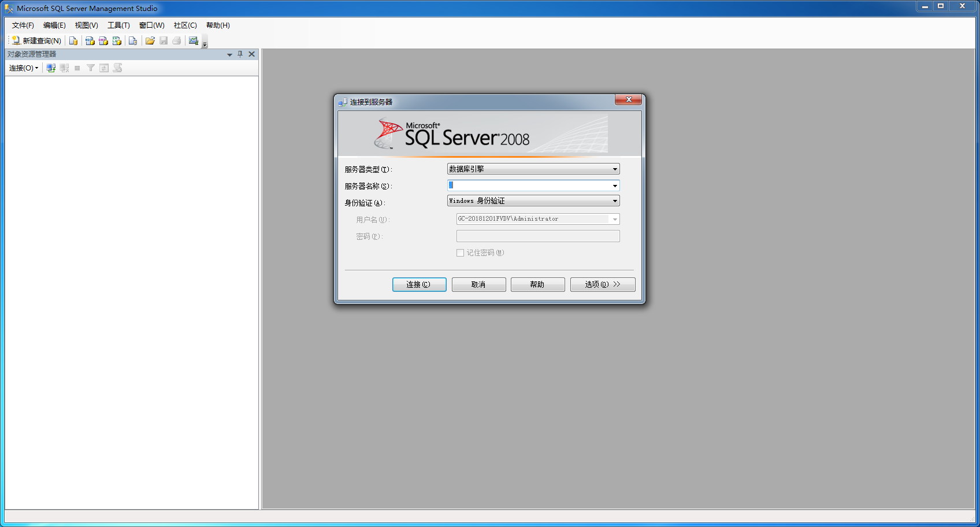
Task: Open the toolbar options overflow arrow
Action: pos(205,42)
